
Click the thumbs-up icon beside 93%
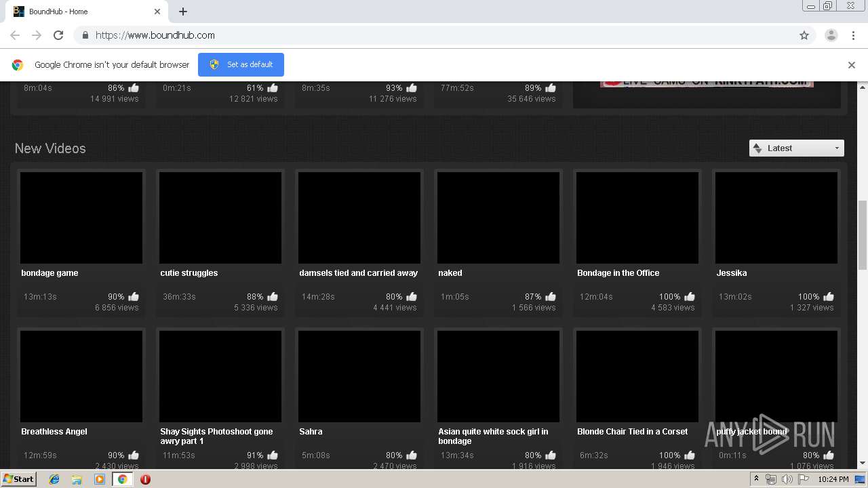tap(412, 88)
